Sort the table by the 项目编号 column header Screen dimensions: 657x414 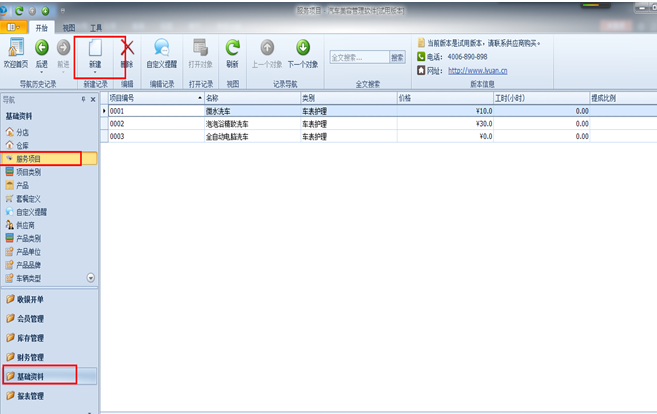pyautogui.click(x=150, y=99)
